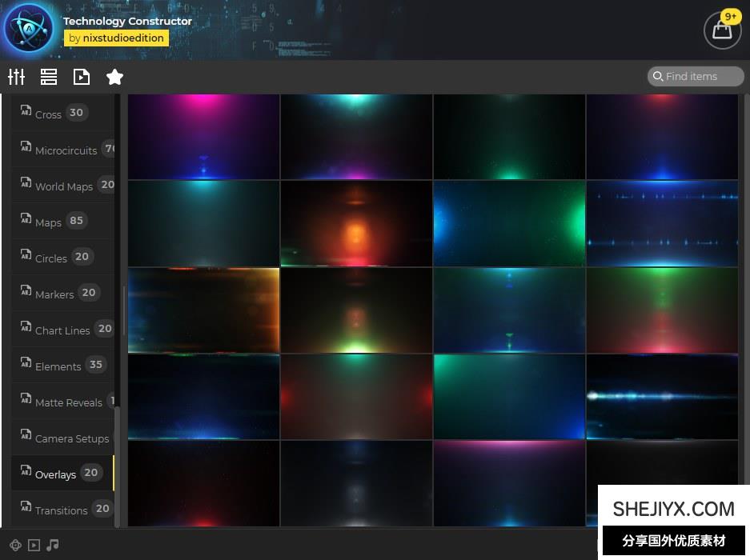Select the Microcircuits category
This screenshot has height=560, width=750.
66,150
